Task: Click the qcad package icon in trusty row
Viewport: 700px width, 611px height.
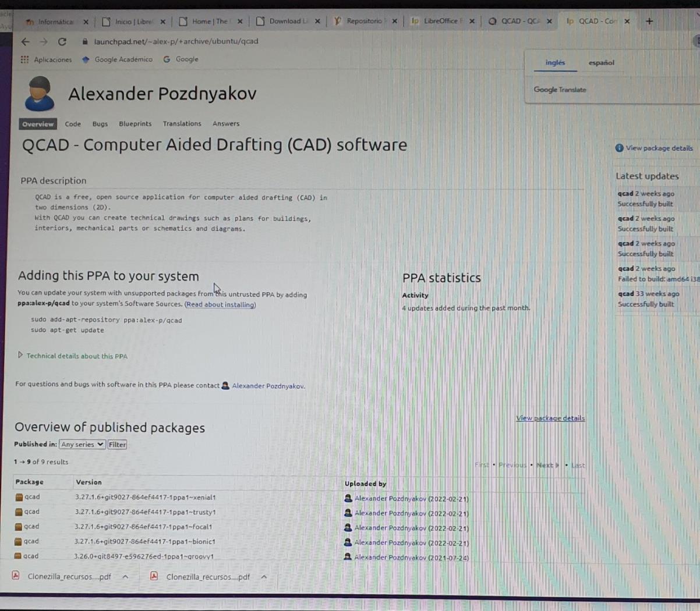Action: (19, 512)
